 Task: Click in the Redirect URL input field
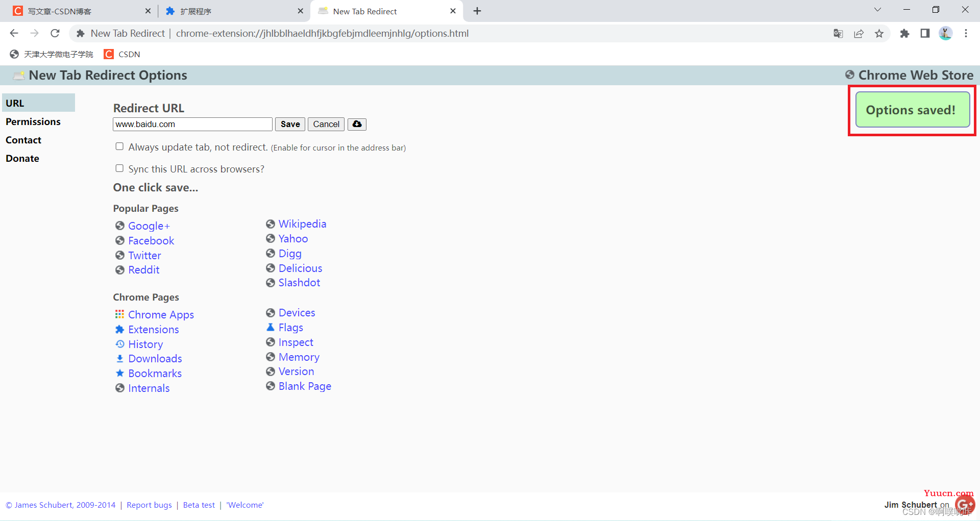[192, 124]
